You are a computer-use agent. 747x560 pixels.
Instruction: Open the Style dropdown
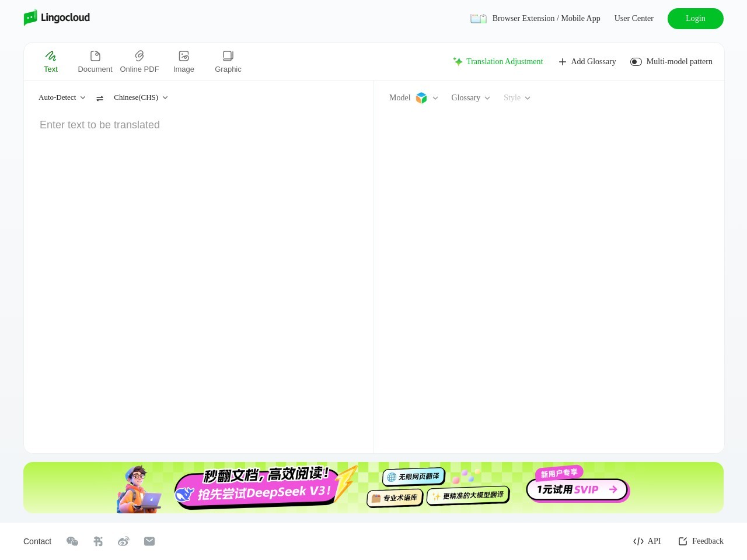coord(516,98)
